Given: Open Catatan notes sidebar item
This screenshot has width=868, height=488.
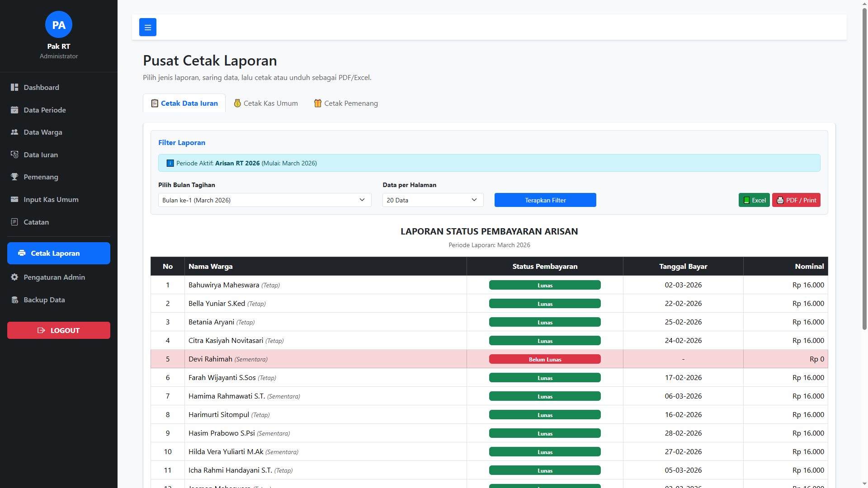Looking at the screenshot, I should 36,222.
